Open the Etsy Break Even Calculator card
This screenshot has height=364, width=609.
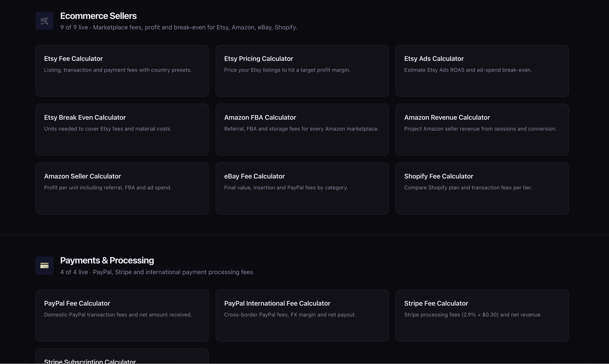click(122, 130)
